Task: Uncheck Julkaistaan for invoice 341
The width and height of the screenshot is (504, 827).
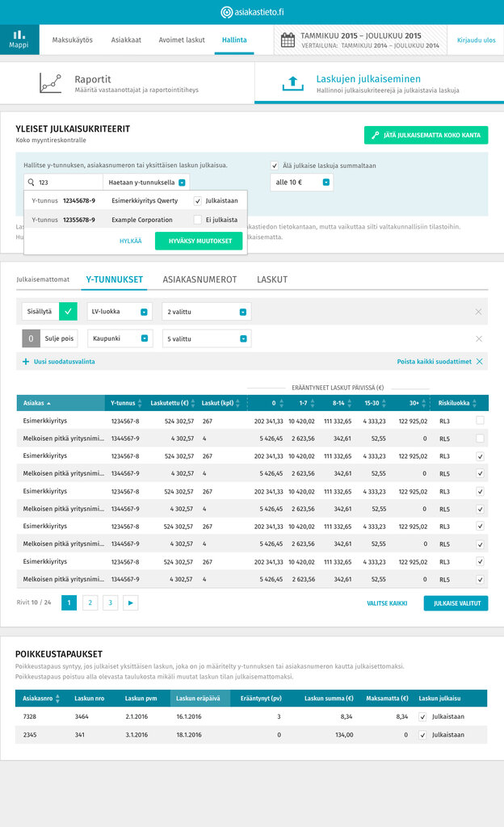Action: pyautogui.click(x=422, y=735)
